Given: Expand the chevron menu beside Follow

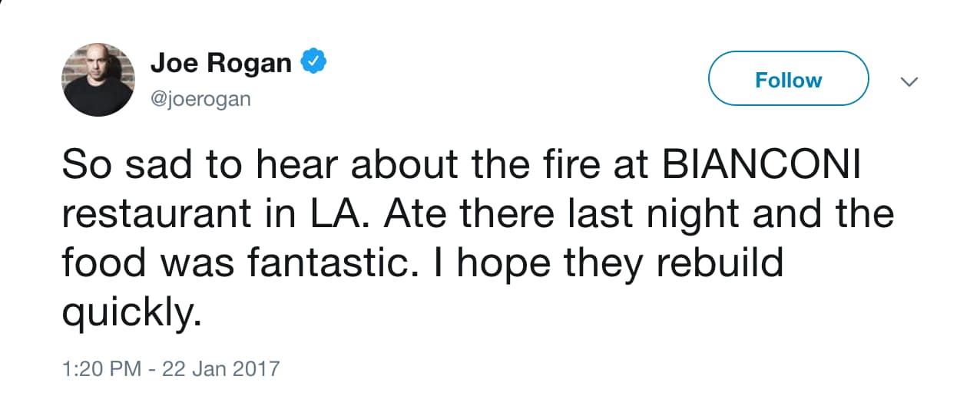Looking at the screenshot, I should tap(909, 81).
